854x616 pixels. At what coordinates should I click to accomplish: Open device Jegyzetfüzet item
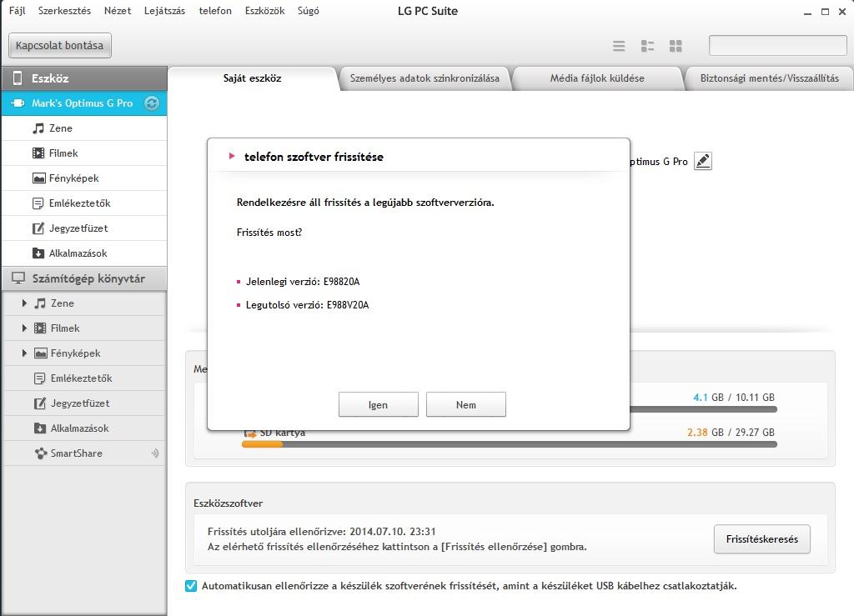point(84,228)
